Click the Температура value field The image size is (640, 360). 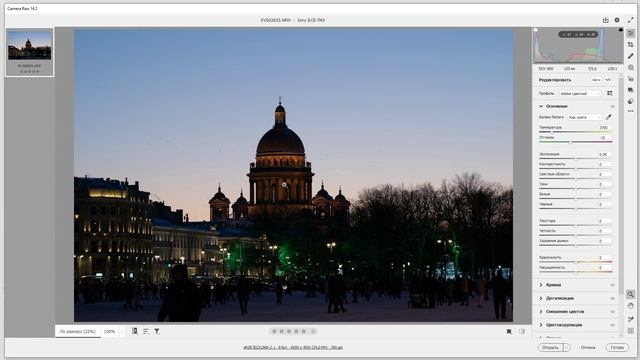click(604, 127)
